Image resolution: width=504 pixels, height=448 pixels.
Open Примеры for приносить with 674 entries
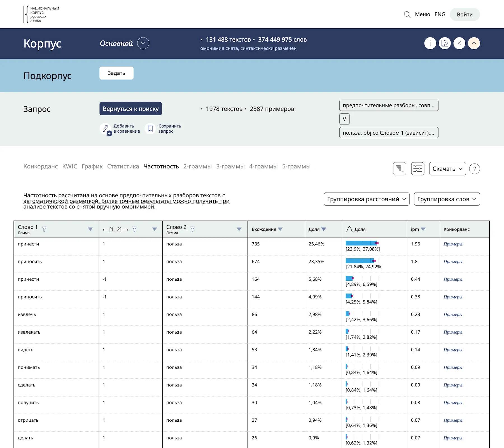tap(453, 262)
